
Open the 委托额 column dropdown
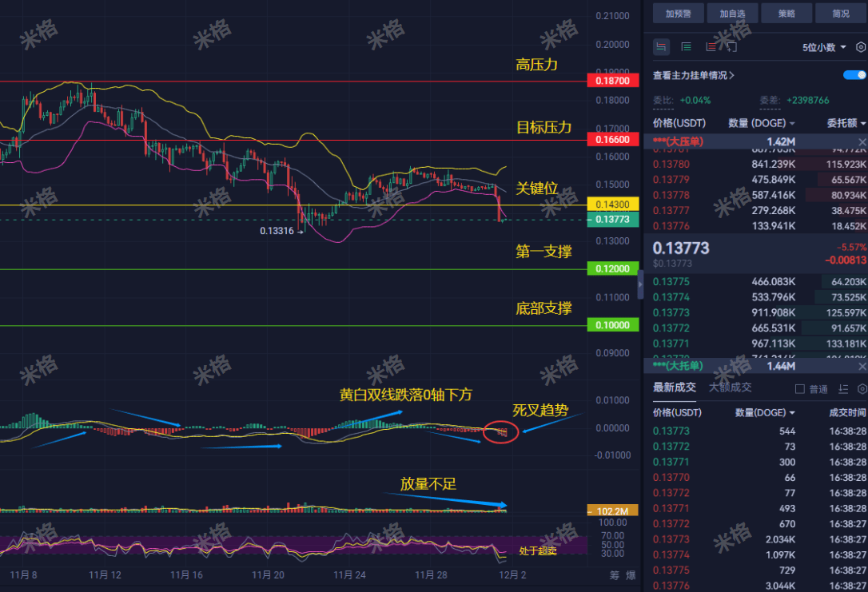[846, 123]
